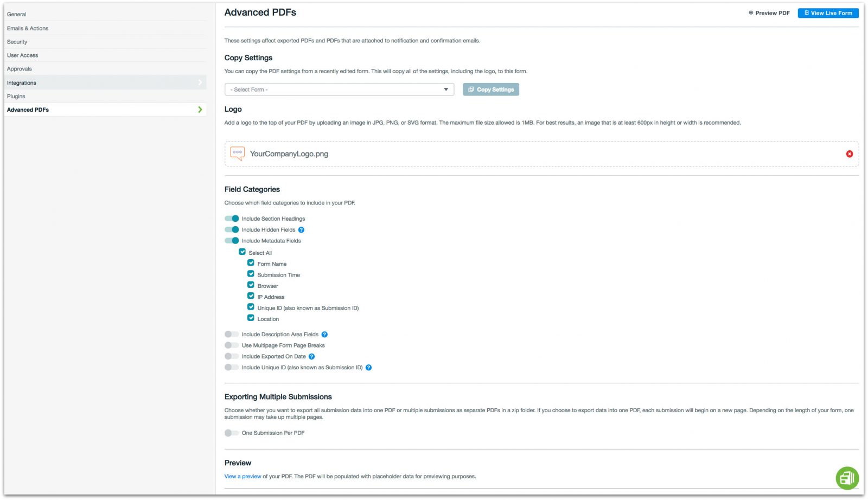Open help for Include Unique ID toggle
The height and width of the screenshot is (500, 868).
coord(368,367)
